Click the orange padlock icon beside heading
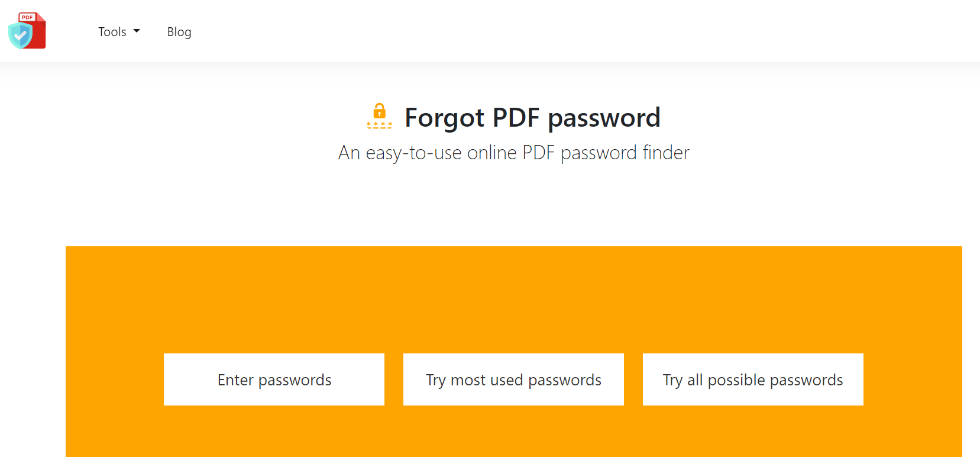 click(379, 111)
